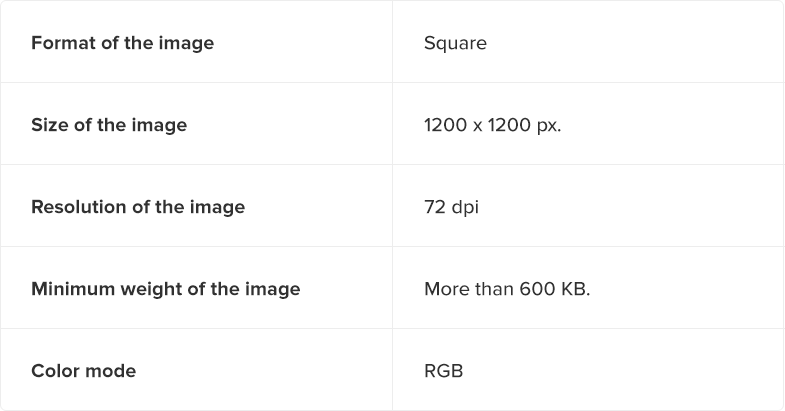
Task: Click the 'Minimum weight of the image' label
Action: point(166,289)
